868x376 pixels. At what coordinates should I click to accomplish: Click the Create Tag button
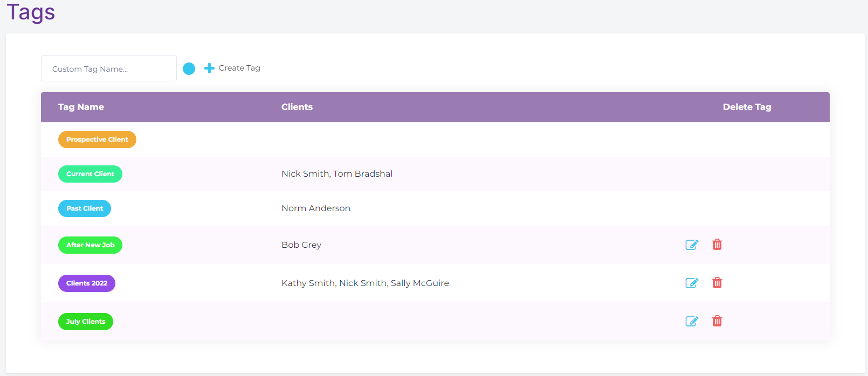[x=232, y=68]
